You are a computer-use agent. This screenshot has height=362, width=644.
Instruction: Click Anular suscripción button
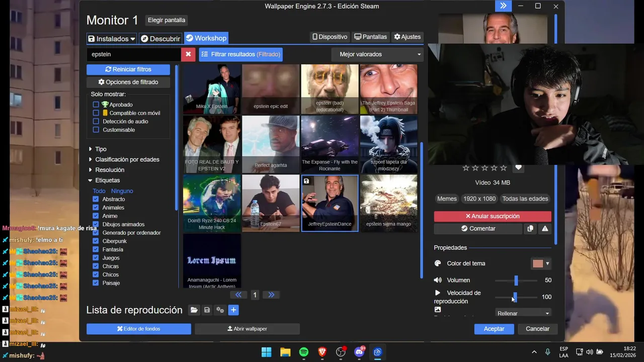tap(493, 216)
